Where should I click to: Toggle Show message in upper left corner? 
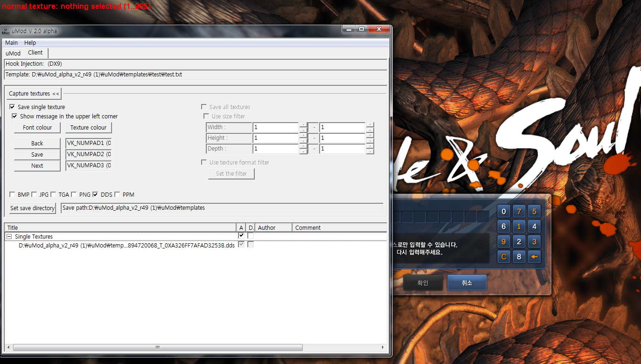pyautogui.click(x=14, y=117)
